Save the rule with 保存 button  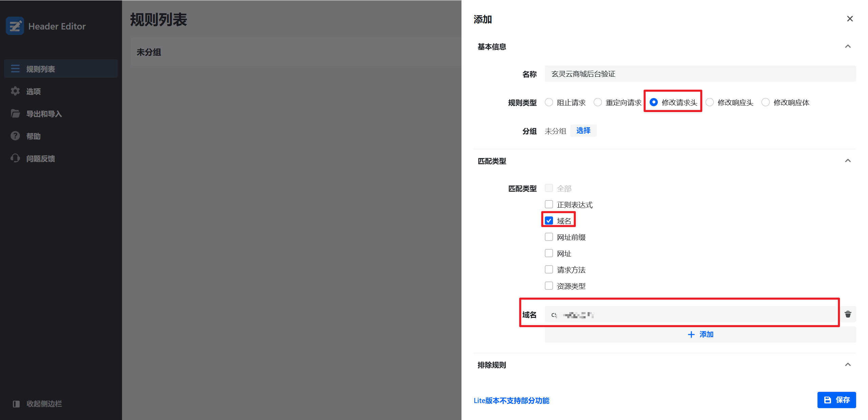click(x=836, y=400)
